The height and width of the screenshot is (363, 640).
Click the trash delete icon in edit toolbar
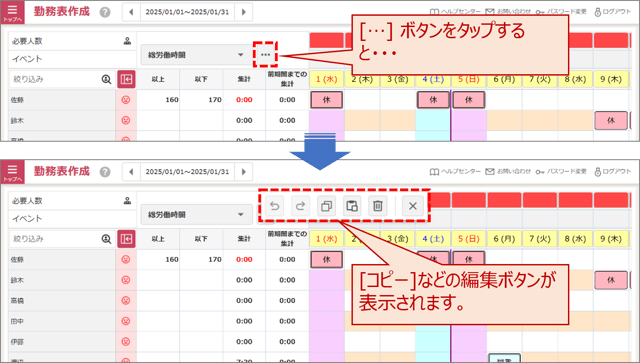[378, 206]
